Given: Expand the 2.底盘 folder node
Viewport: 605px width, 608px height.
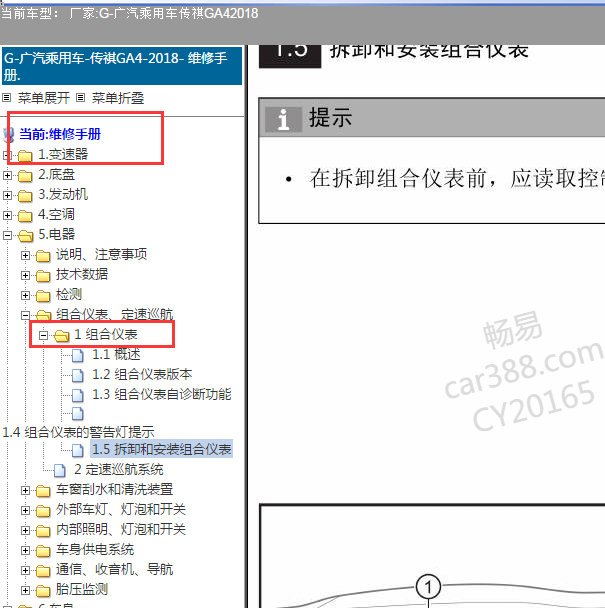Looking at the screenshot, I should coord(7,175).
